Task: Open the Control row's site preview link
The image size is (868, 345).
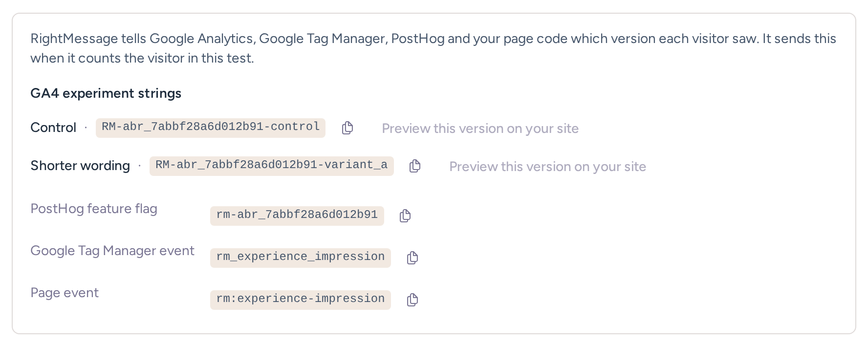Action: coord(480,129)
